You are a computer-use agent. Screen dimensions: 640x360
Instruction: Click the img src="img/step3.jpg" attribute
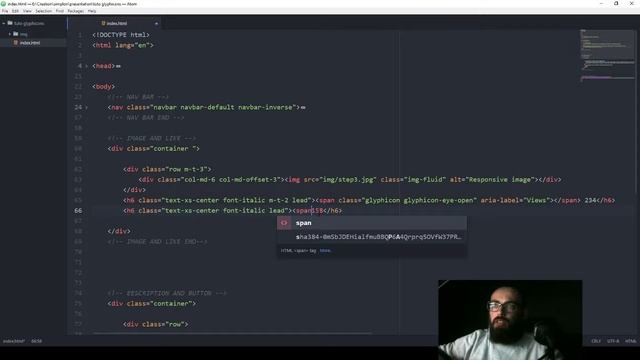(340, 180)
